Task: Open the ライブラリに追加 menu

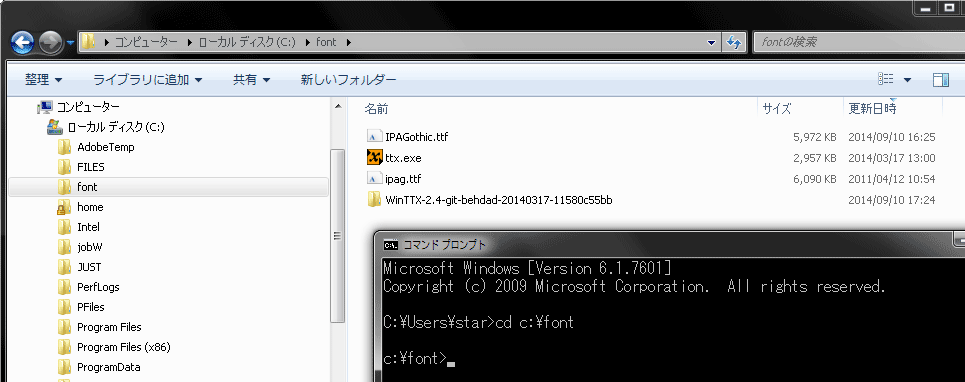Action: (x=147, y=79)
